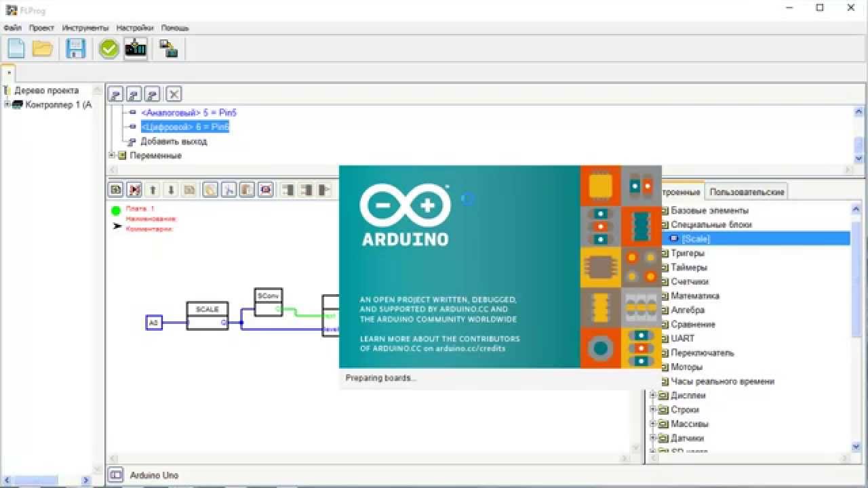Create a new project with the blank page icon
The width and height of the screenshot is (868, 488).
coord(16,48)
